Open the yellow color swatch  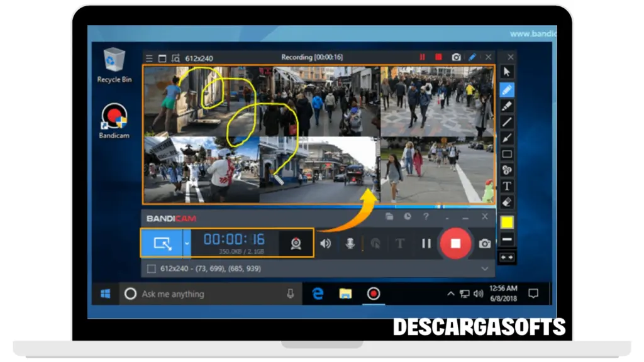coord(507,222)
